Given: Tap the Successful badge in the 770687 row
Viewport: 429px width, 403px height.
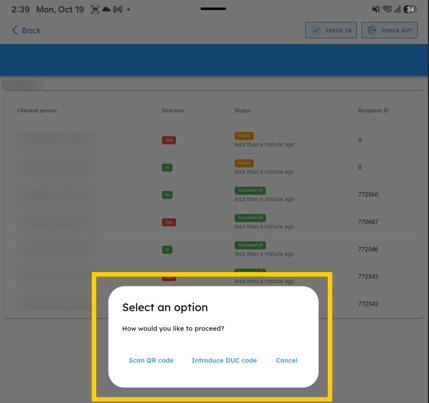Looking at the screenshot, I should (250, 218).
